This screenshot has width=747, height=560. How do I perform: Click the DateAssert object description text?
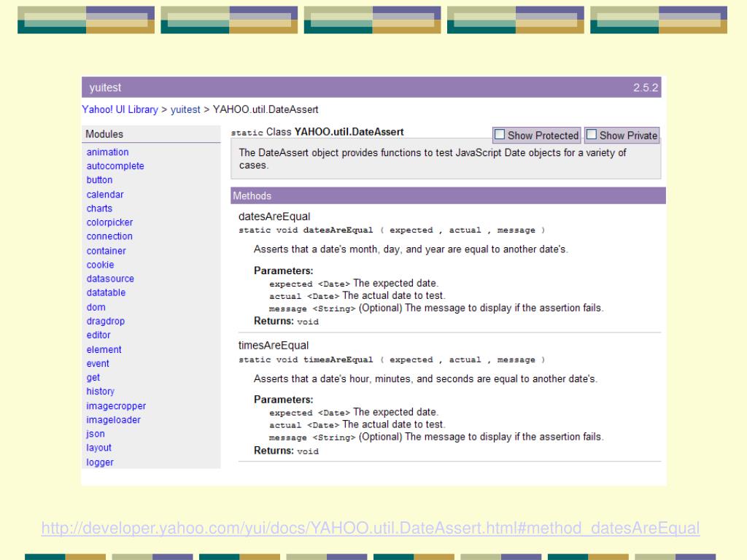click(x=432, y=158)
